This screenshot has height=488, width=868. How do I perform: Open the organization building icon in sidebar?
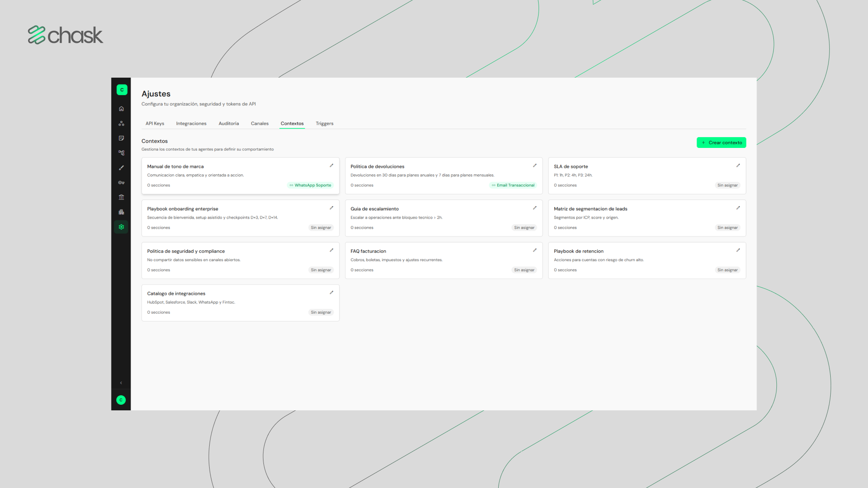coord(121,212)
